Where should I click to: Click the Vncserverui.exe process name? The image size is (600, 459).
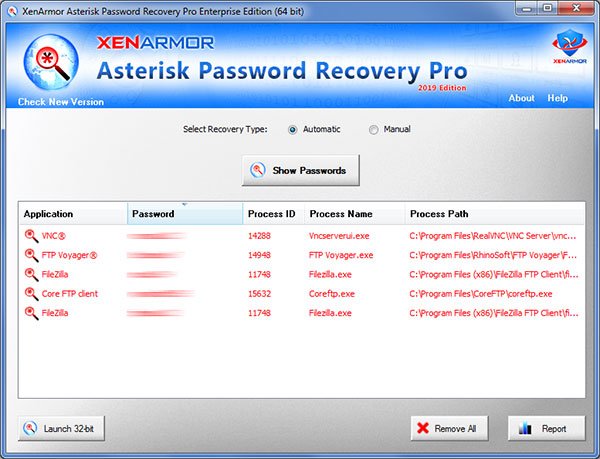pos(339,236)
